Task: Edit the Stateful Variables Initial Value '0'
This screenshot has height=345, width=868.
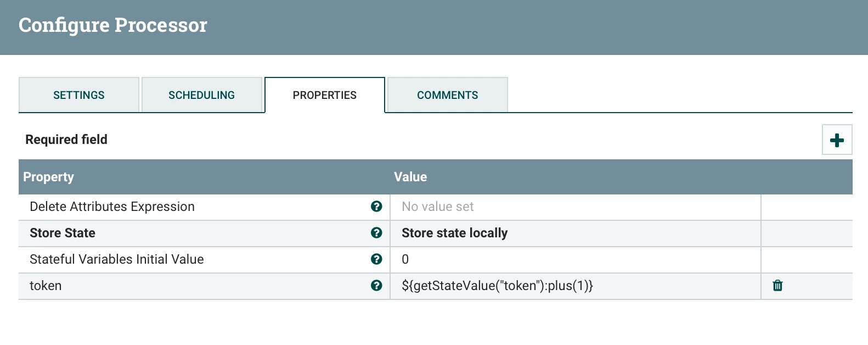Action: (576, 260)
